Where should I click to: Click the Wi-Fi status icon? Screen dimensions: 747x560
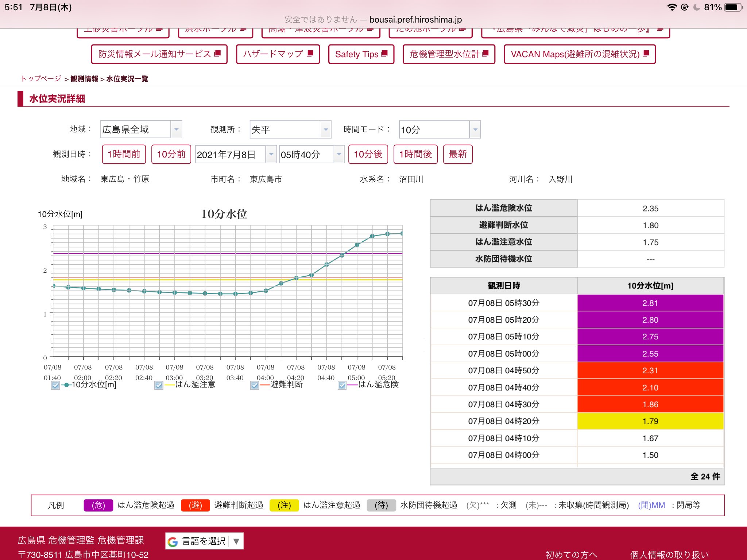pos(671,7)
